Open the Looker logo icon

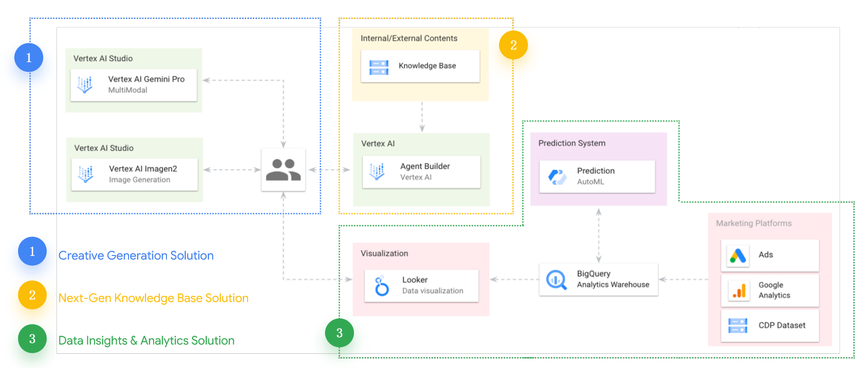pyautogui.click(x=382, y=286)
